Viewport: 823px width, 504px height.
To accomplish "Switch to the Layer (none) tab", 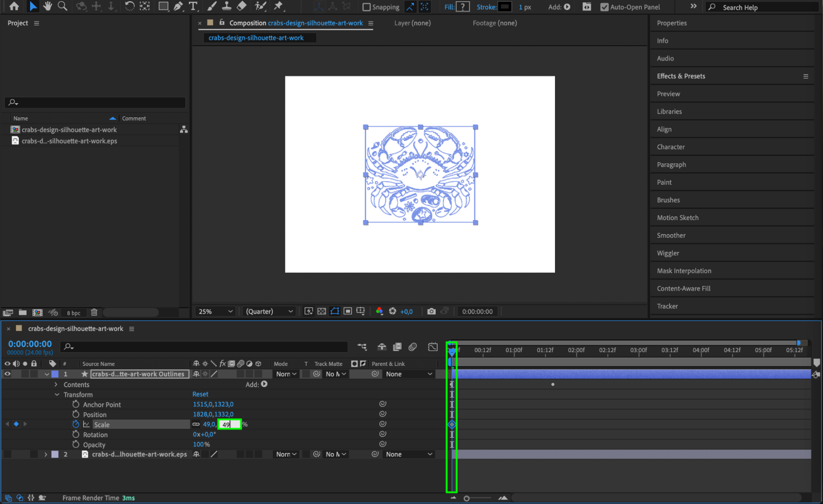I will [412, 23].
